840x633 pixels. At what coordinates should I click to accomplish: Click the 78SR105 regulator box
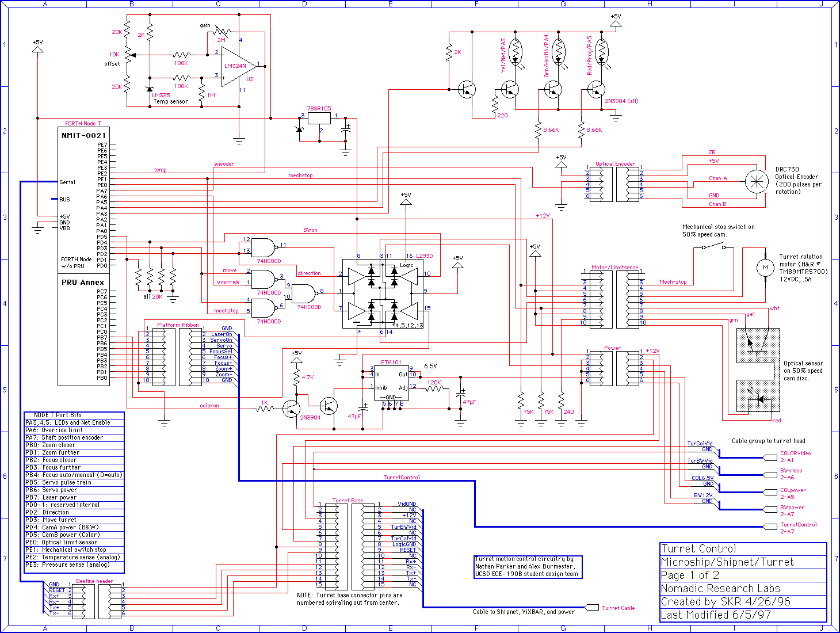pos(319,118)
